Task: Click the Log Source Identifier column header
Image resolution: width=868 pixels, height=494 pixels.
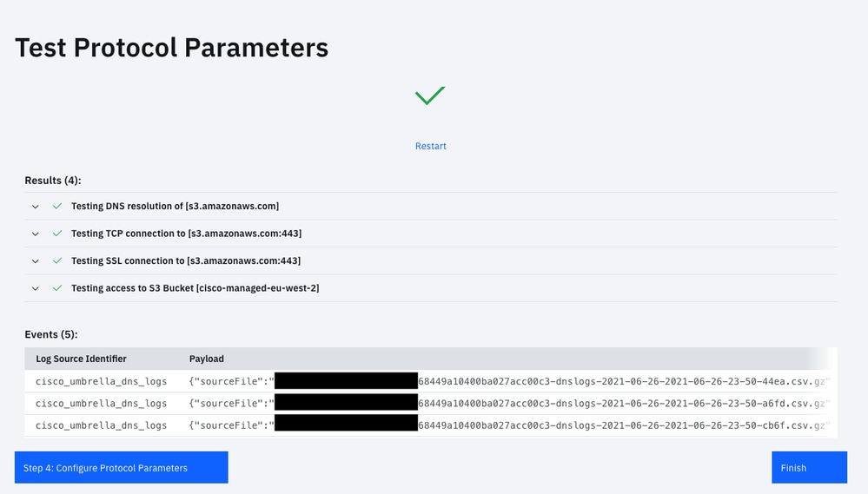Action: point(81,359)
